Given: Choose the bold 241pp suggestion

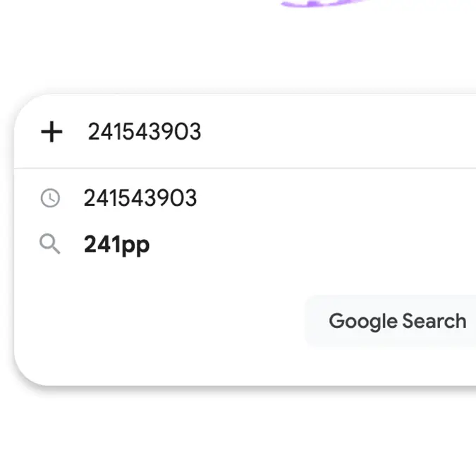Looking at the screenshot, I should pos(117,245).
